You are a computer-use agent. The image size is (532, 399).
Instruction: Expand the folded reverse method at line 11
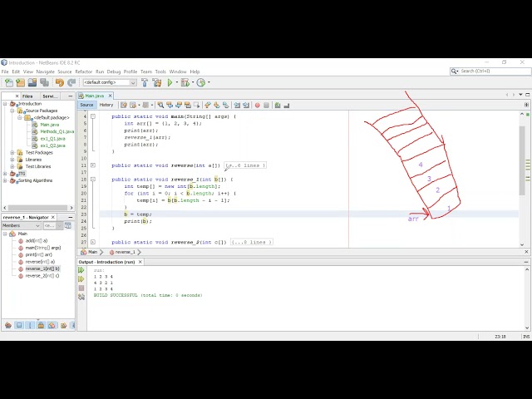[x=93, y=165]
